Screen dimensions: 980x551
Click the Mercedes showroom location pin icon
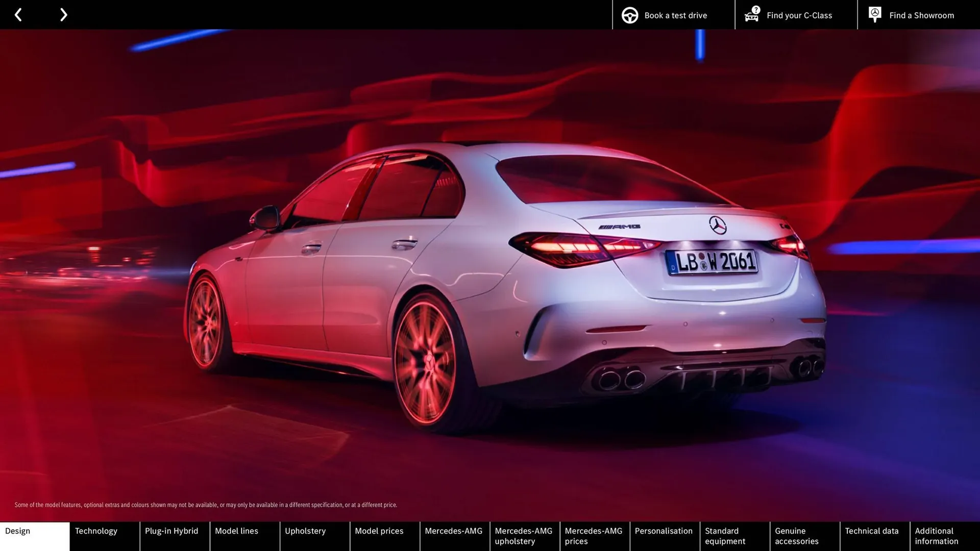tap(874, 14)
